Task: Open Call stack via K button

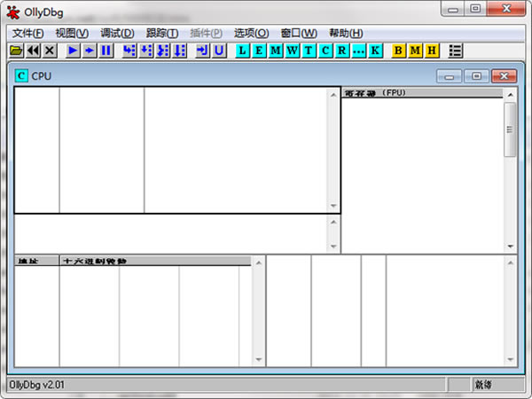Action: (375, 51)
